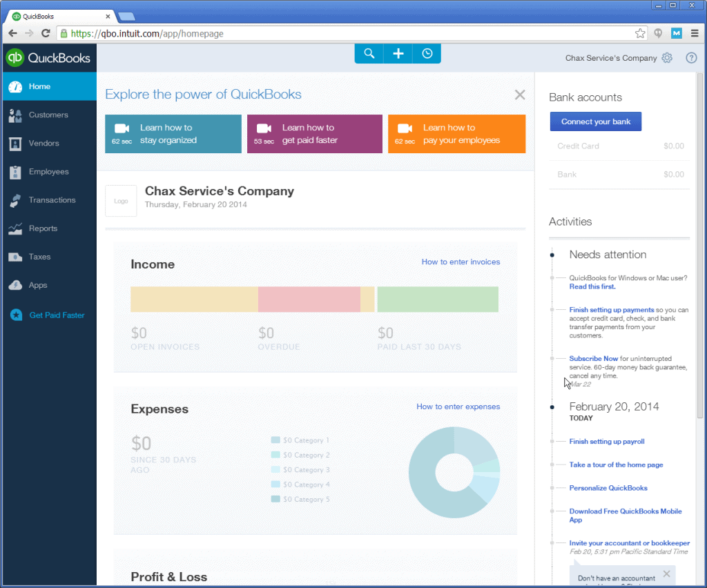Open the help question mark icon
The height and width of the screenshot is (588, 707).
click(691, 58)
